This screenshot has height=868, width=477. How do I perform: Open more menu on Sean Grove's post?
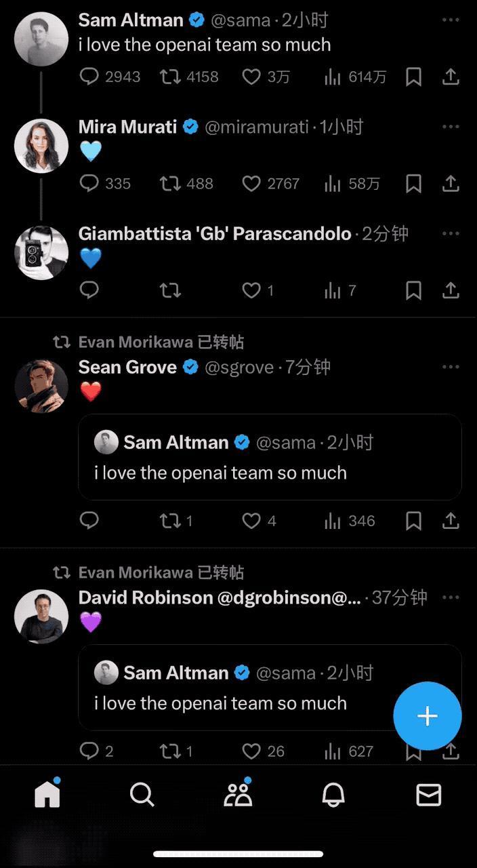point(451,367)
